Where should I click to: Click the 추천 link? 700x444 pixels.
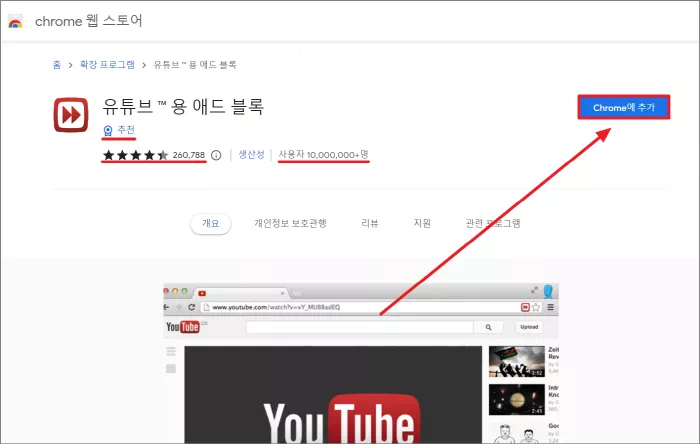point(126,130)
